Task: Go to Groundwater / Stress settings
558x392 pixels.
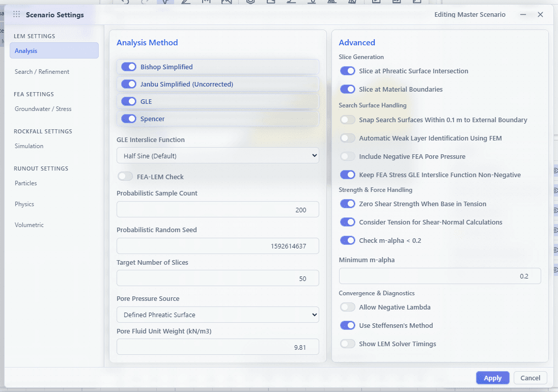Action: [43, 109]
